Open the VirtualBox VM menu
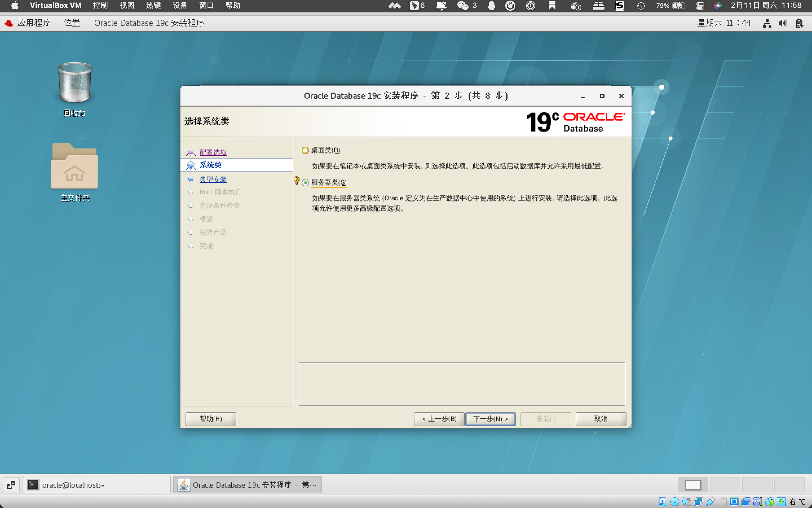This screenshot has height=508, width=812. coord(55,5)
